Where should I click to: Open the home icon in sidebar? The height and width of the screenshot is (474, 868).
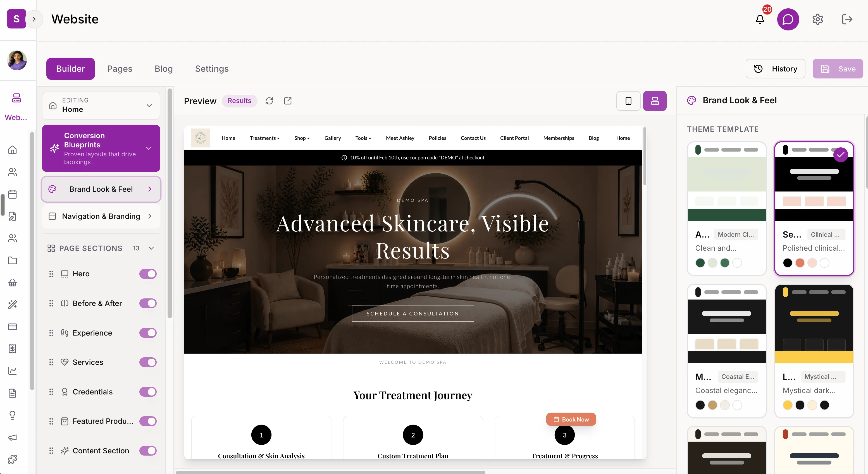coord(13,150)
